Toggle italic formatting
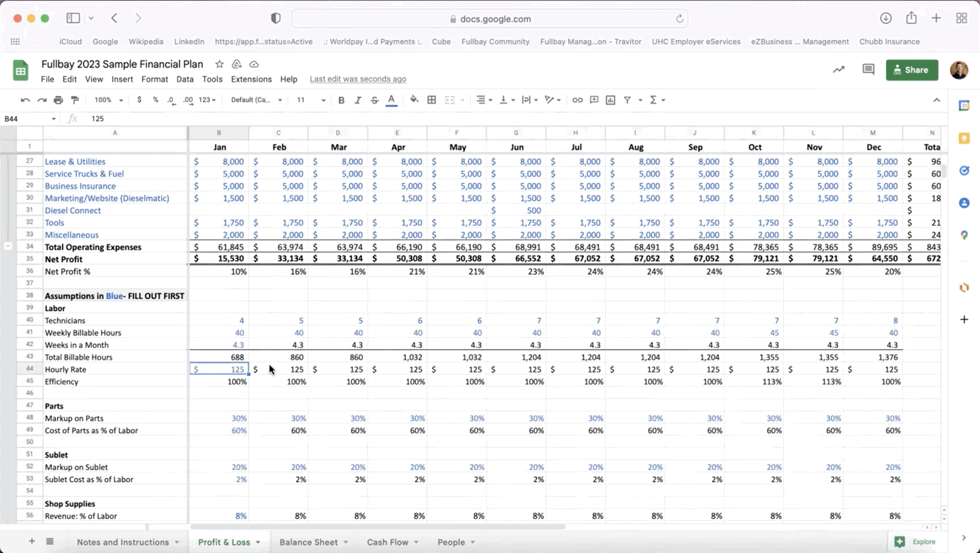The height and width of the screenshot is (553, 980). (358, 100)
